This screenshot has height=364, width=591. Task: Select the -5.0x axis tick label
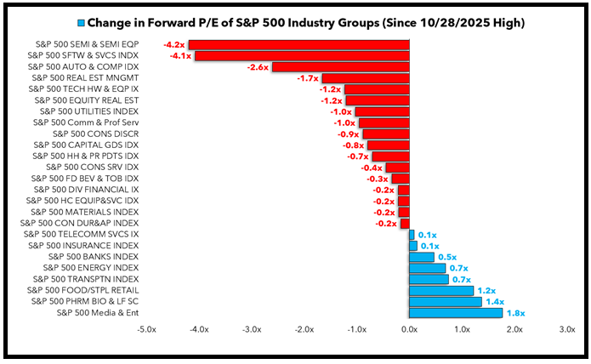pos(145,329)
